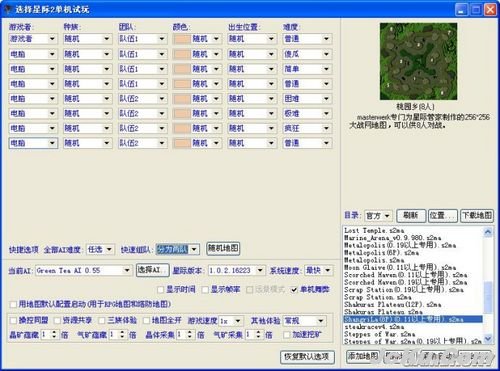Expand the 星际版本 1.0.2.16223 dropdown
Image resolution: width=500 pixels, height=371 pixels.
pos(236,270)
